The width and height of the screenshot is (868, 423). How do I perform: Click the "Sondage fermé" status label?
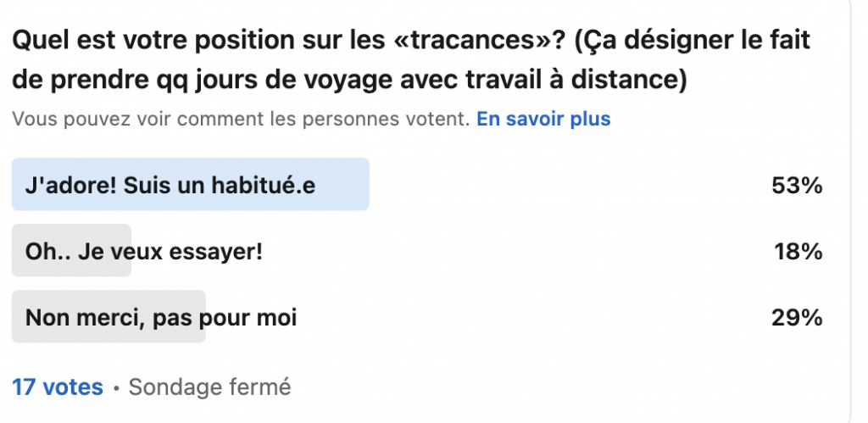[209, 387]
